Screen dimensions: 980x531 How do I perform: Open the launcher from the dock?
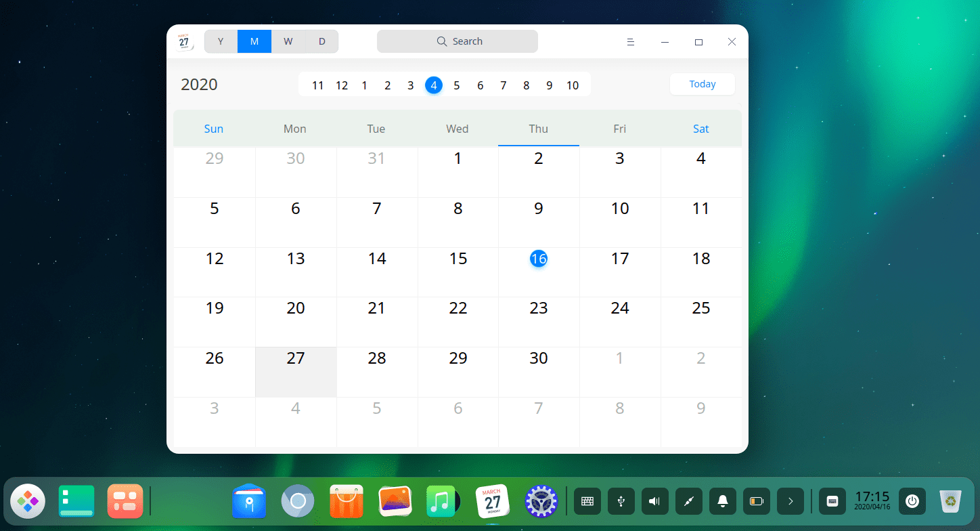pyautogui.click(x=28, y=502)
